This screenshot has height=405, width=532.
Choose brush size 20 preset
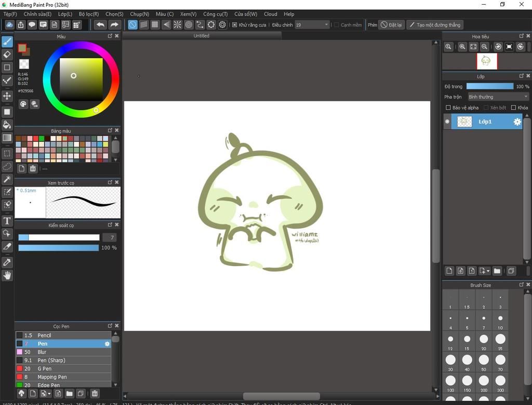pyautogui.click(x=484, y=341)
